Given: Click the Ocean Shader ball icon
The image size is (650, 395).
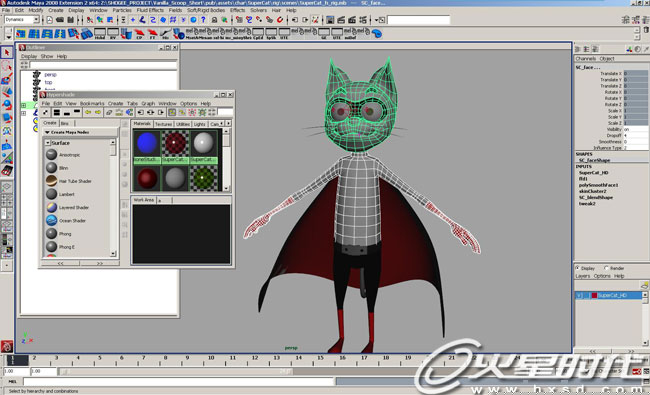Looking at the screenshot, I should (51, 221).
